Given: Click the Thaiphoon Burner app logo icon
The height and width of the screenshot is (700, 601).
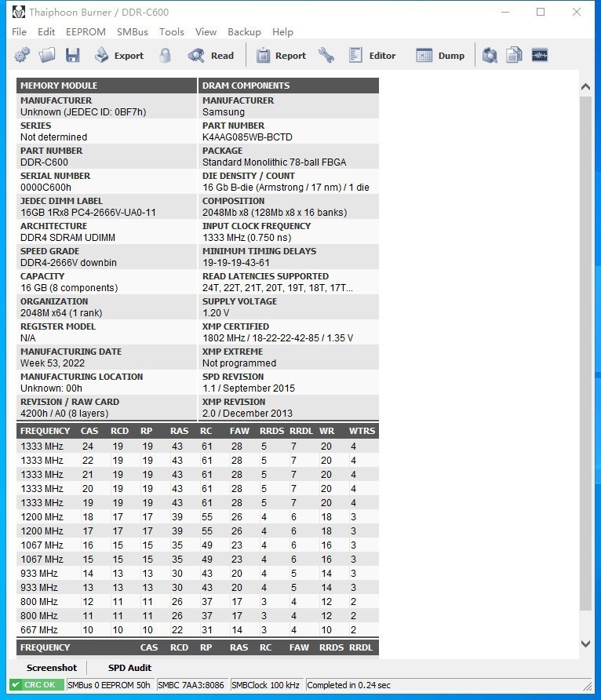Looking at the screenshot, I should (18, 12).
